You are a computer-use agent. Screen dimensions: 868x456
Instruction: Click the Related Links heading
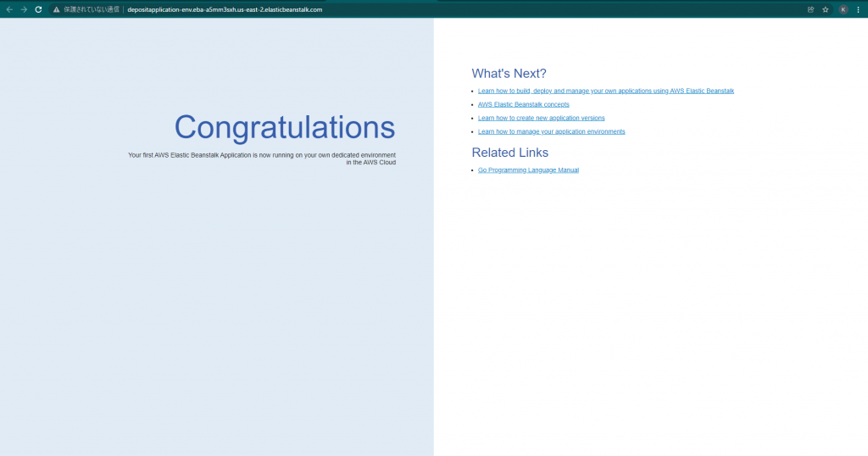509,153
